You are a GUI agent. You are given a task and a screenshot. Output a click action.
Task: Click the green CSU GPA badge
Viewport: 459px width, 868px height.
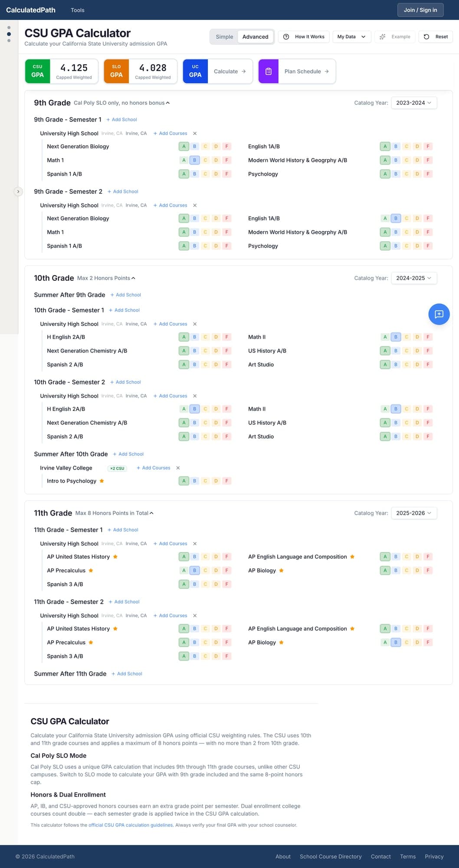pyautogui.click(x=38, y=72)
